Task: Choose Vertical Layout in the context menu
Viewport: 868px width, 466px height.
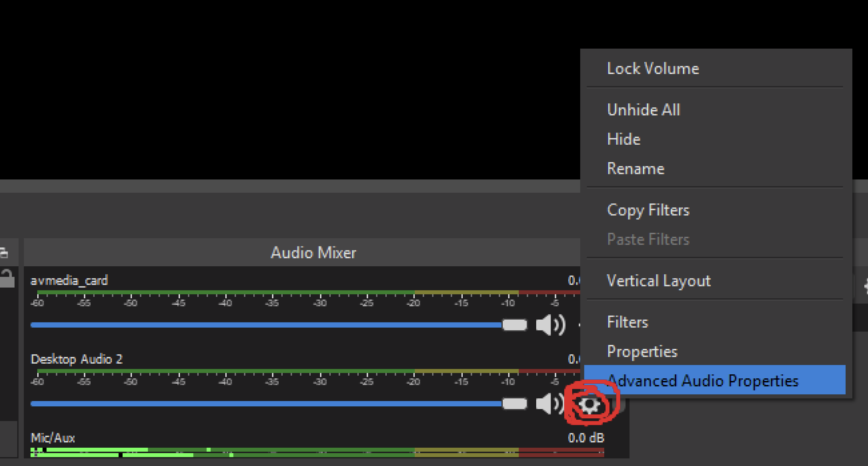Action: coord(659,281)
